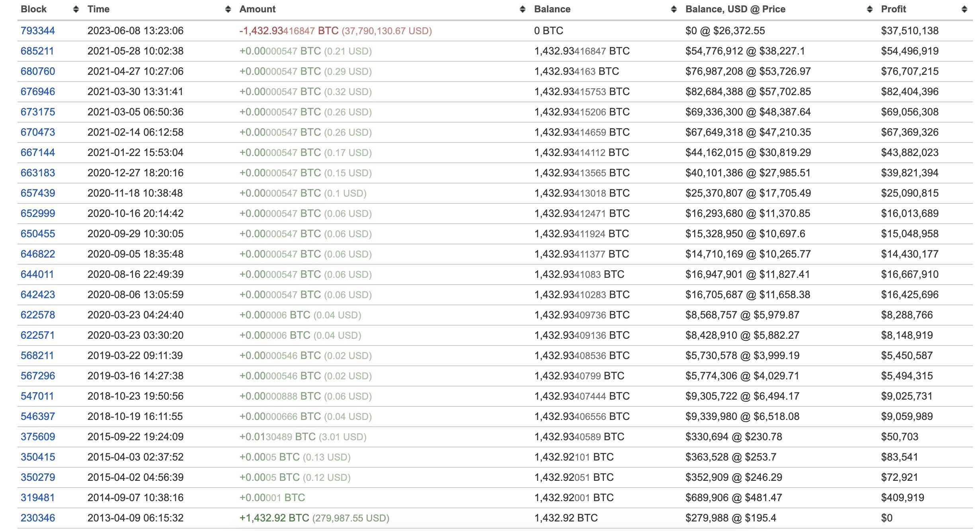The height and width of the screenshot is (531, 980).
Task: Sort by the Profit header label
Action: (893, 9)
